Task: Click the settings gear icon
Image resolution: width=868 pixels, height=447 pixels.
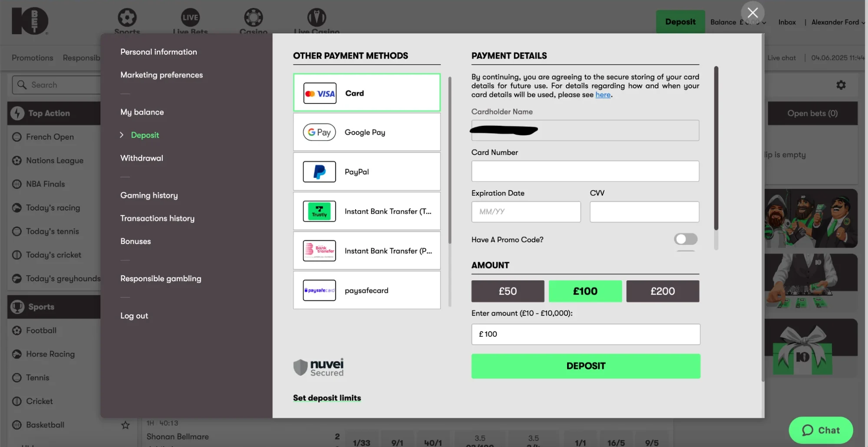Action: point(841,85)
